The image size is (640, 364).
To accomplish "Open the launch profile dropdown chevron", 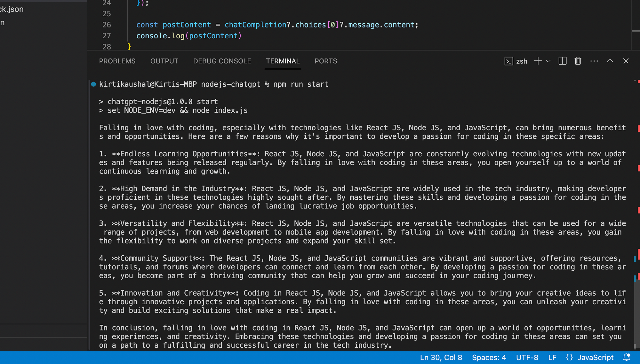I will click(548, 61).
